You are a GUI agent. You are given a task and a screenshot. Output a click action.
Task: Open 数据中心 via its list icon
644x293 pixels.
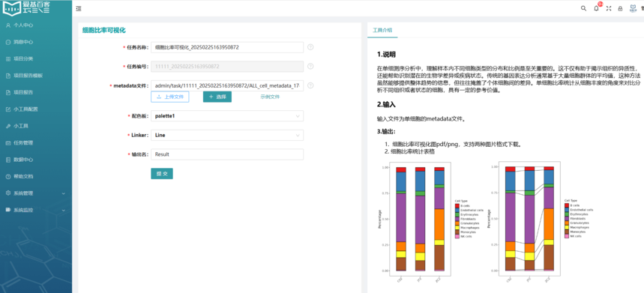coord(8,160)
